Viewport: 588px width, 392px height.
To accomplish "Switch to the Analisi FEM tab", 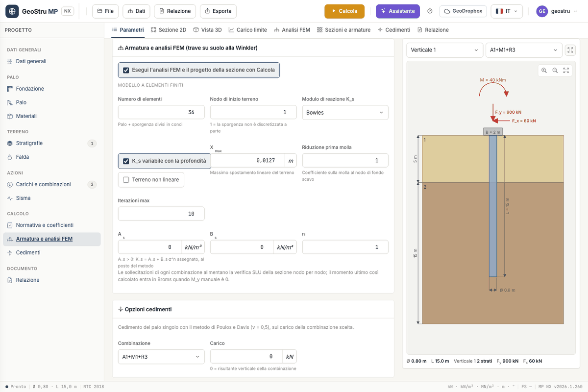I will (x=292, y=30).
